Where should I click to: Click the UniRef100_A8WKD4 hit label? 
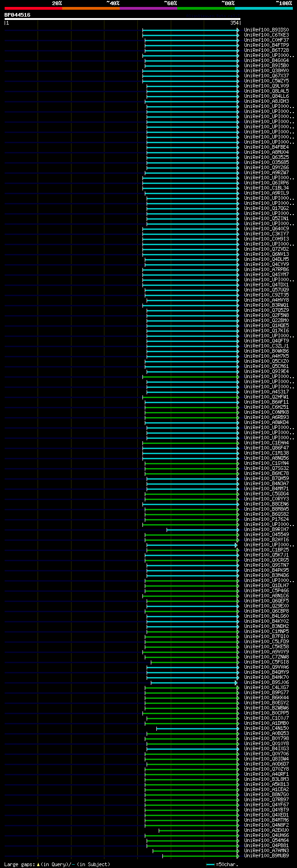266,423
